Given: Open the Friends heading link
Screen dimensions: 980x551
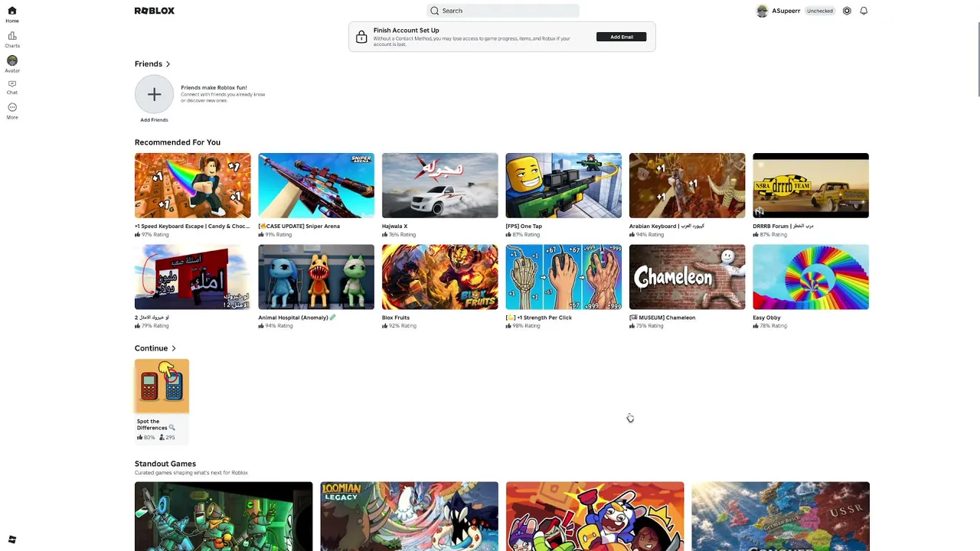Looking at the screenshot, I should [149, 64].
